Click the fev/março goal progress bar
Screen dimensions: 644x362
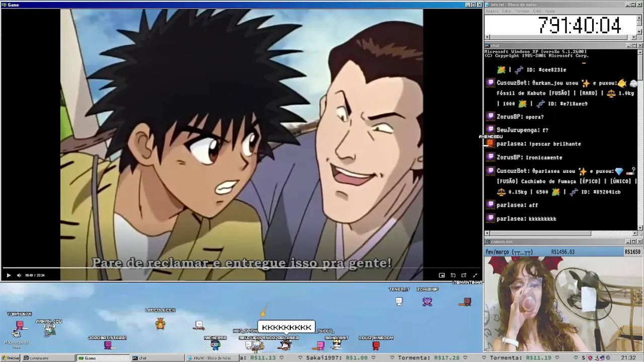pyautogui.click(x=563, y=252)
